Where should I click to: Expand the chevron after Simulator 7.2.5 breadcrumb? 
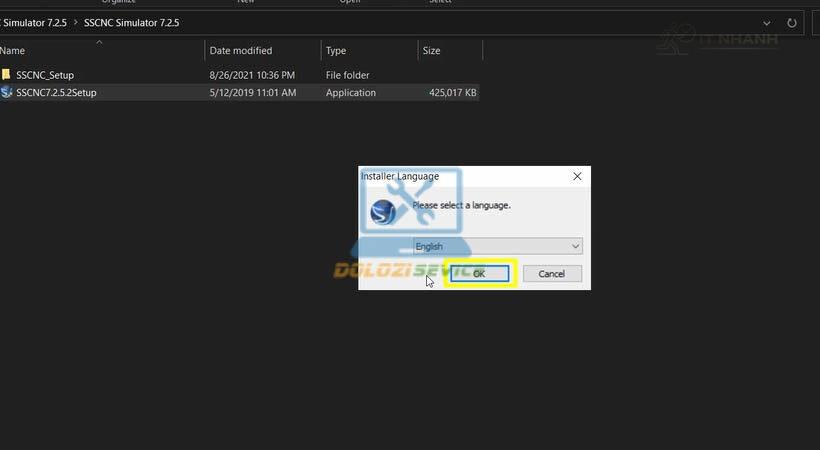click(75, 22)
